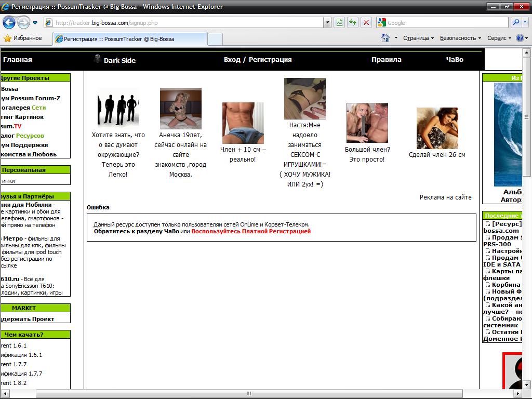Image resolution: width=532 pixels, height=399 pixels.
Task: Open the Dark Side nav link
Action: pyautogui.click(x=120, y=60)
